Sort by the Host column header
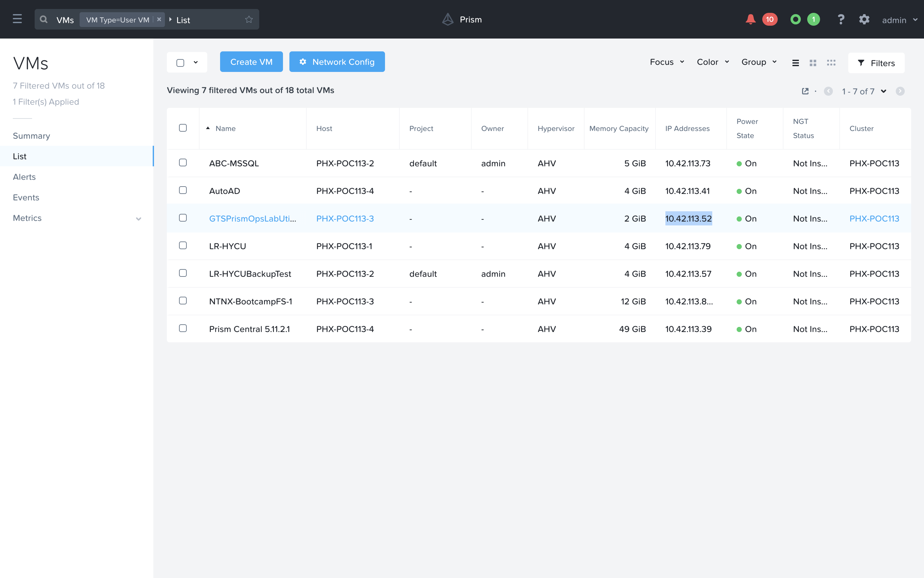The height and width of the screenshot is (578, 924). [324, 128]
